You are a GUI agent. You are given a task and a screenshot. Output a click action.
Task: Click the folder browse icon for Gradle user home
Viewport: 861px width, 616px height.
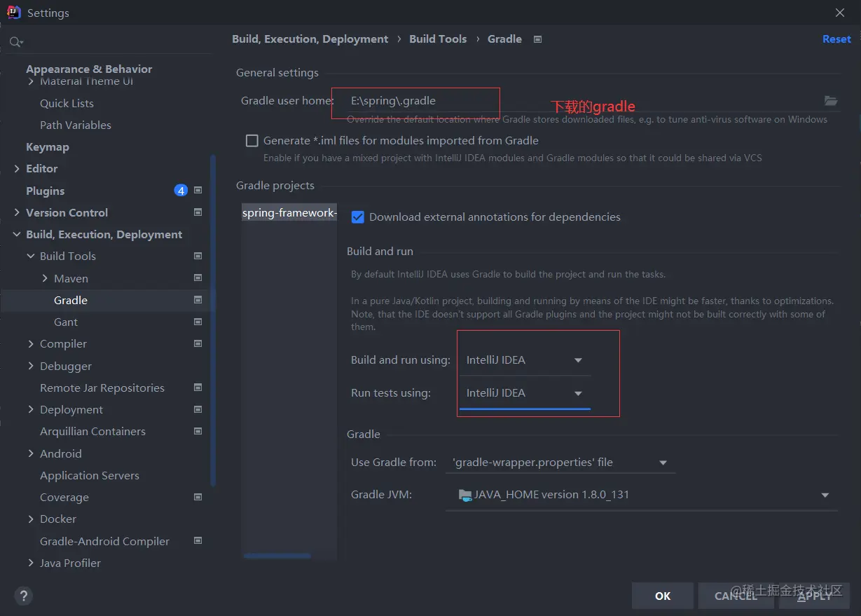tap(831, 101)
